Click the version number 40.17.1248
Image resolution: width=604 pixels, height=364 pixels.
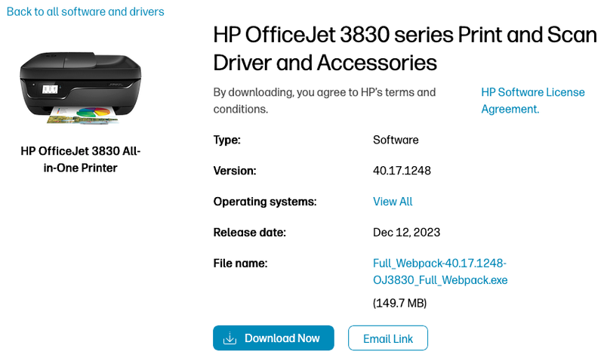[x=402, y=171]
